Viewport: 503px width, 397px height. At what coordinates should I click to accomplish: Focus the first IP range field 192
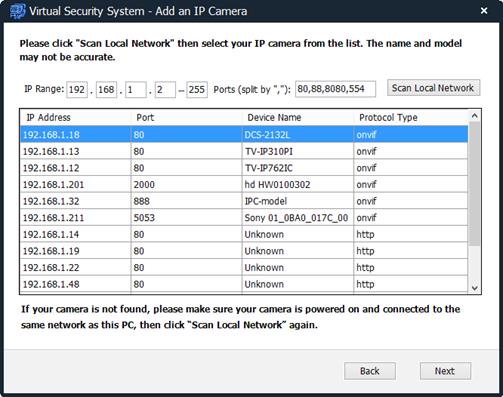(77, 90)
